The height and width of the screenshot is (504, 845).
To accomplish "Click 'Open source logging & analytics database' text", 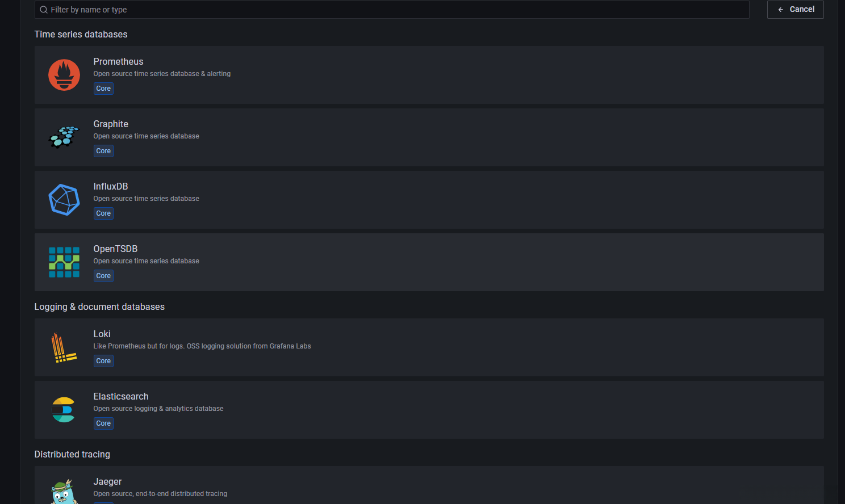I will pos(158,409).
